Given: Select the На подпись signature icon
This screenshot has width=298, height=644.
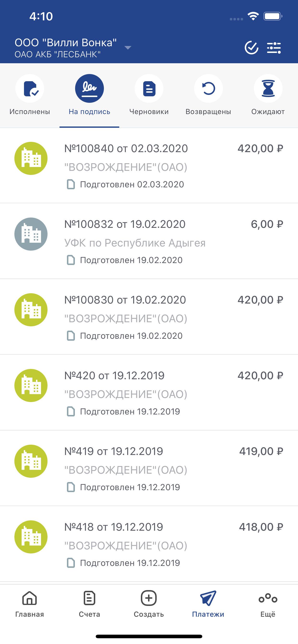Looking at the screenshot, I should (89, 88).
